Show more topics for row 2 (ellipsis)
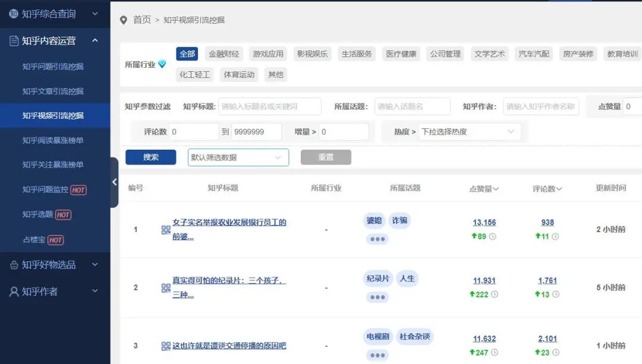This screenshot has width=642, height=364. tap(377, 297)
